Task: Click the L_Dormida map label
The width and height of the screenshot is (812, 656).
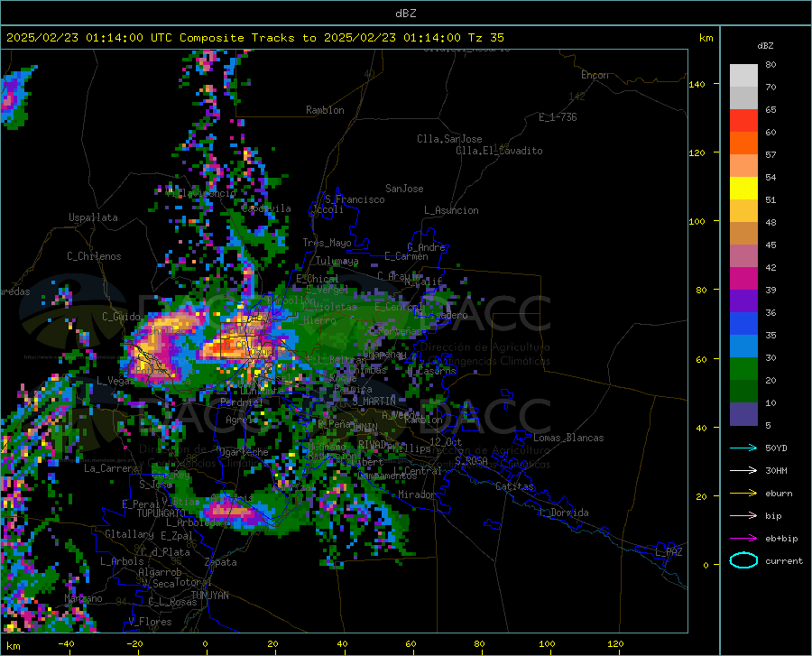Action: [x=563, y=513]
